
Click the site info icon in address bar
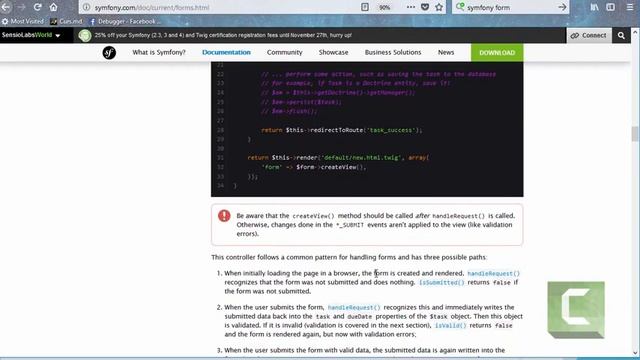click(86, 7)
